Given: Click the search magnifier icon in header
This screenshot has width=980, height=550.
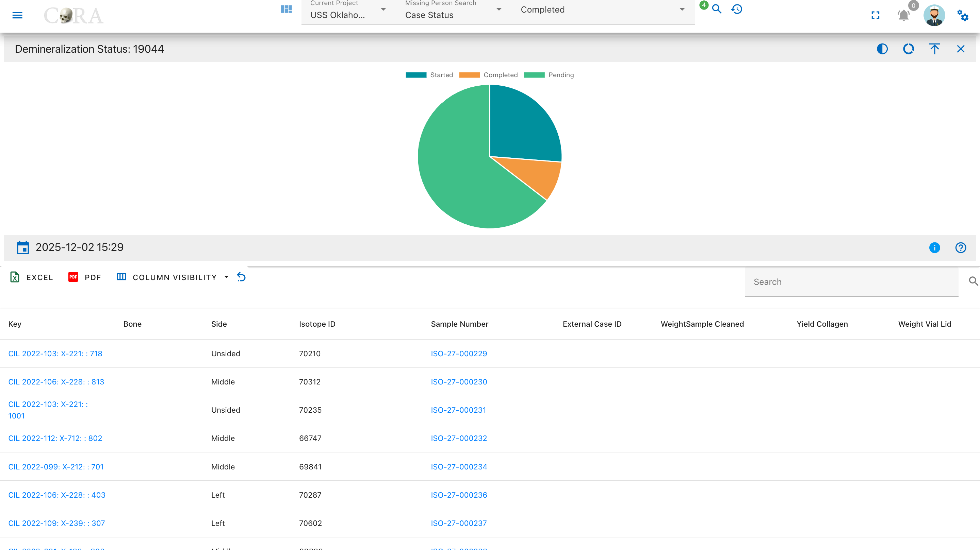Looking at the screenshot, I should click(x=717, y=9).
